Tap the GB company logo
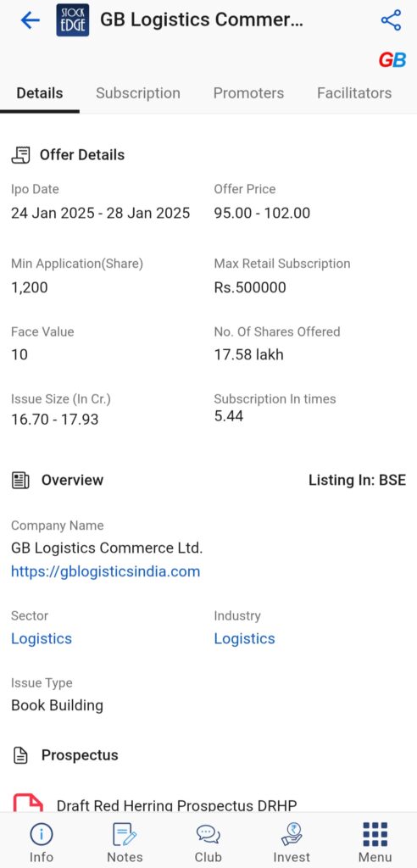 (x=392, y=60)
